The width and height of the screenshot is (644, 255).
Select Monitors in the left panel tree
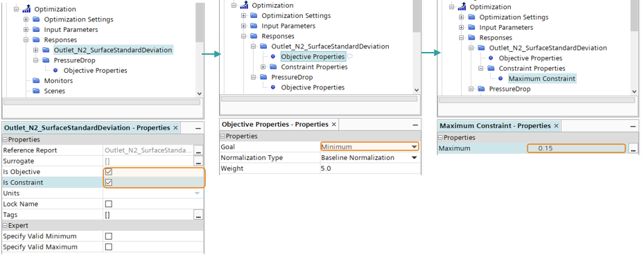pos(58,81)
